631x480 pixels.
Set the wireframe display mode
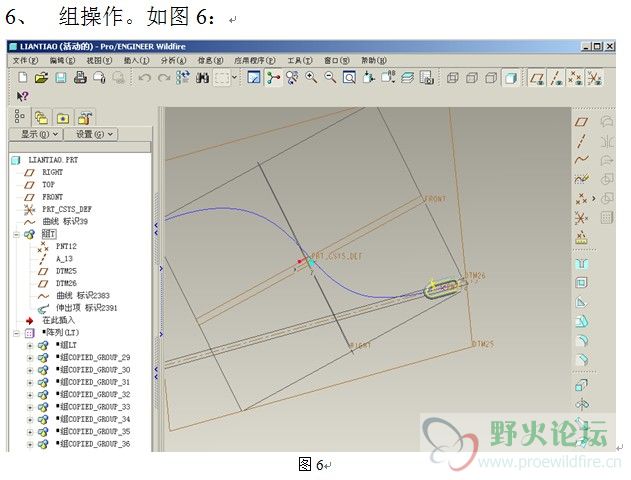coord(453,78)
